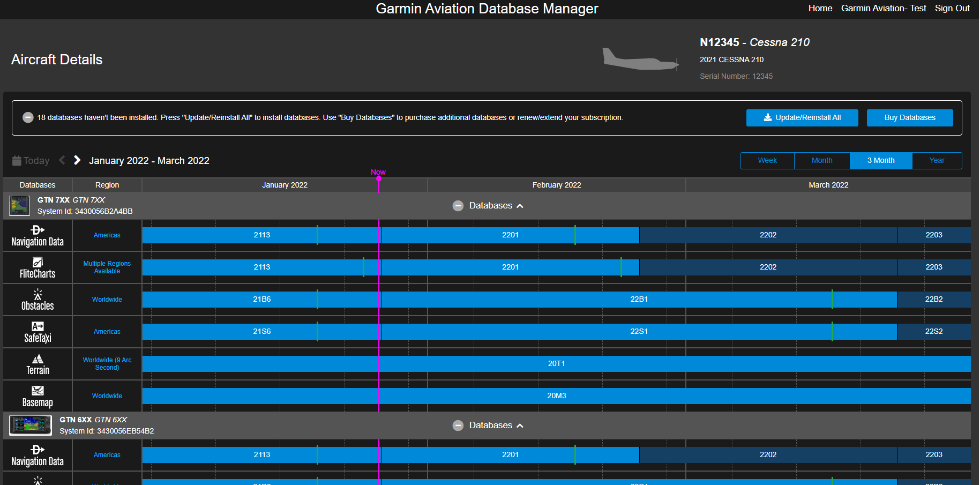Click the Basemap database icon

click(38, 391)
